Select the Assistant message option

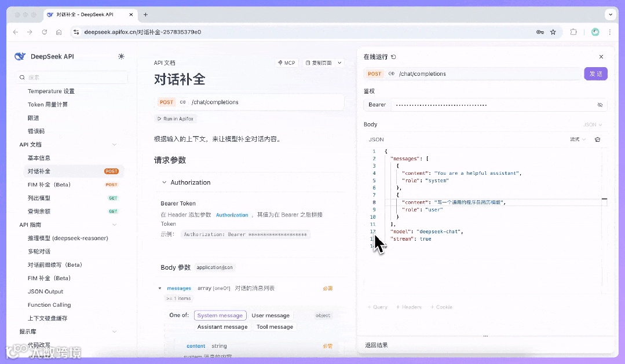click(222, 327)
